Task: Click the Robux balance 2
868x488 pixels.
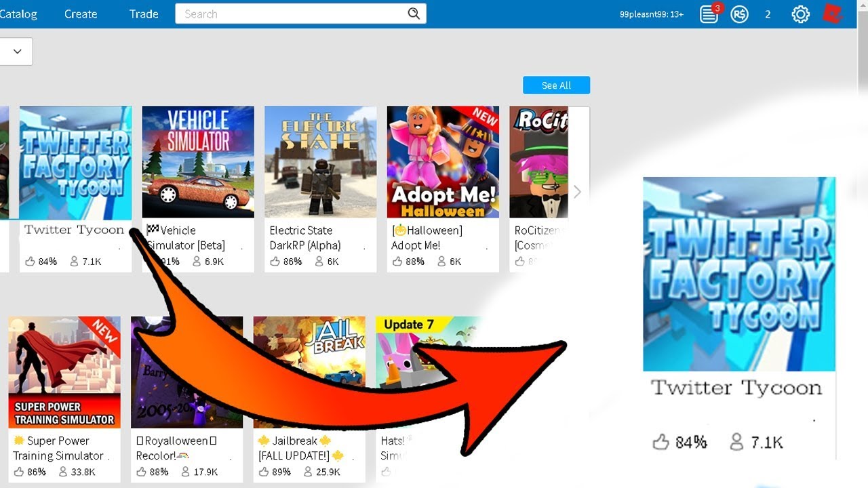Action: 768,14
